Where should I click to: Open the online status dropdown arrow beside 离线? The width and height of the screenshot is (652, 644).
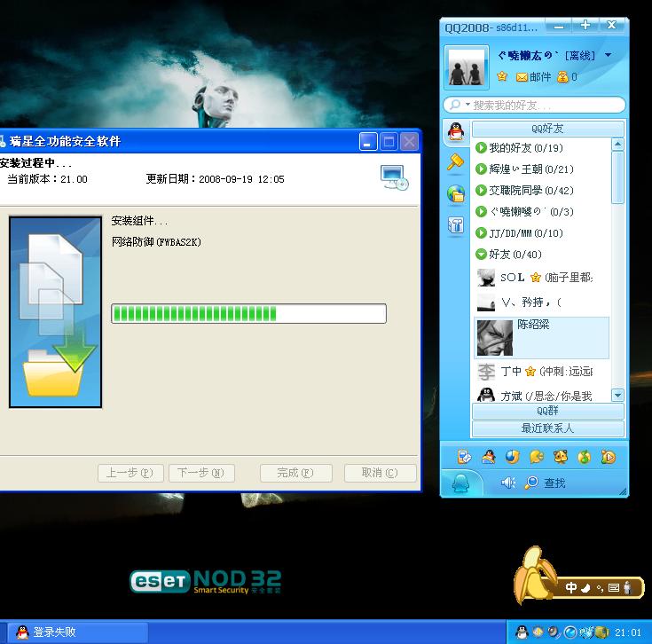608,55
